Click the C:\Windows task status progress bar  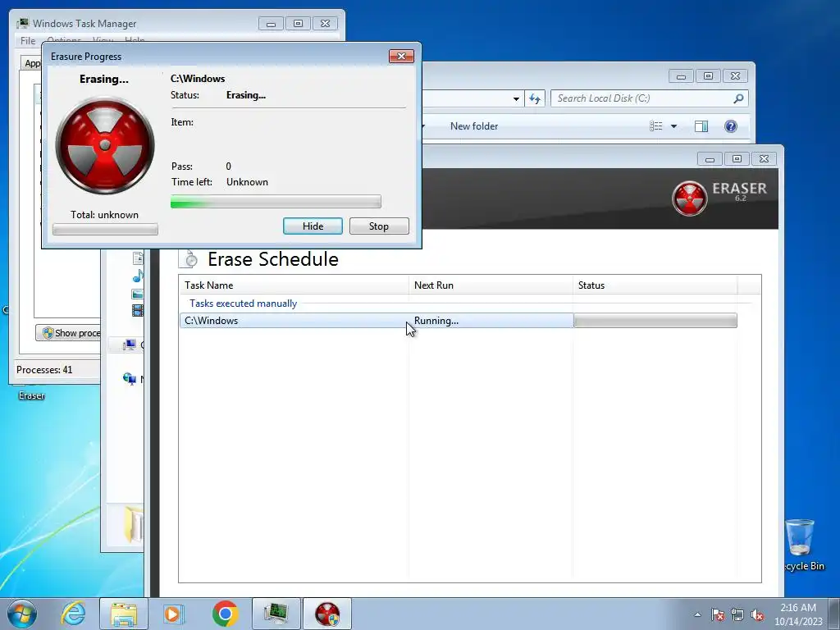click(655, 321)
